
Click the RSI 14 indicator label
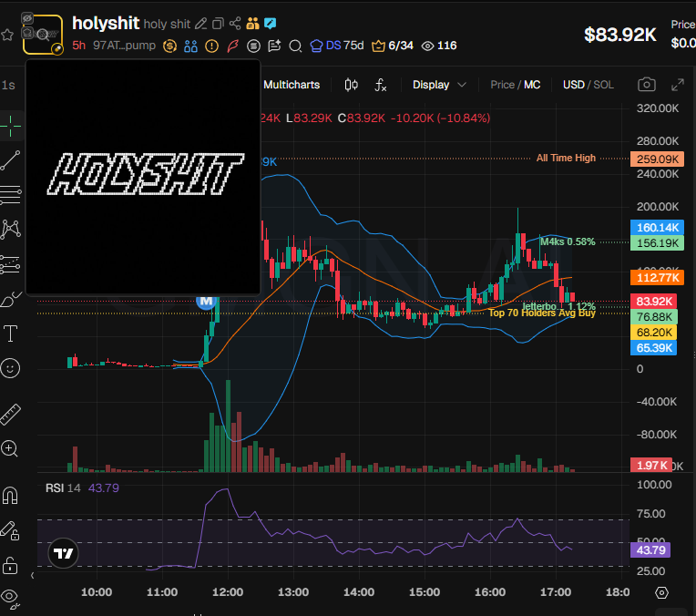(x=63, y=488)
